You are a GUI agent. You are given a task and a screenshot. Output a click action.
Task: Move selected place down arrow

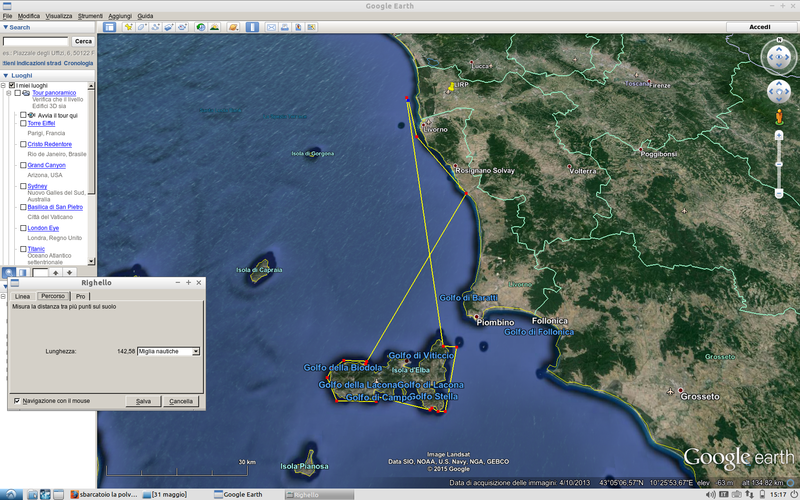(69, 273)
